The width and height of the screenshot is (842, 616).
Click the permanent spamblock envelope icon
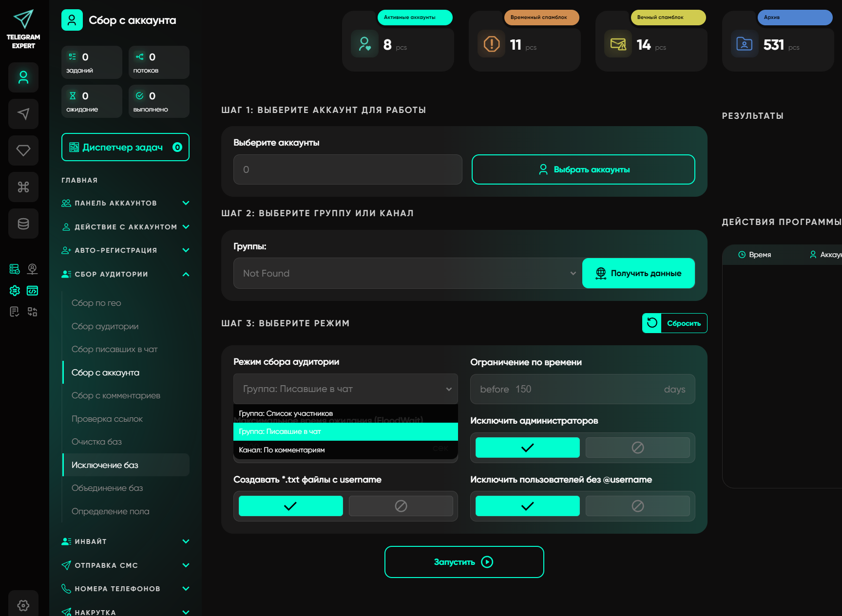618,44
